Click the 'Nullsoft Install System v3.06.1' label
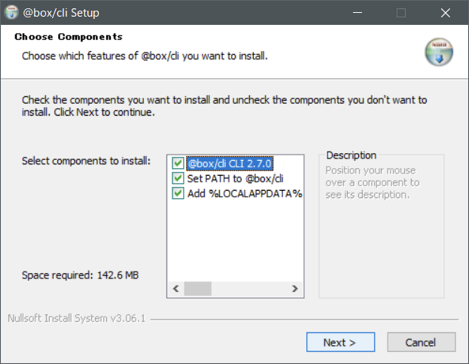Image resolution: width=469 pixels, height=364 pixels. point(76,318)
